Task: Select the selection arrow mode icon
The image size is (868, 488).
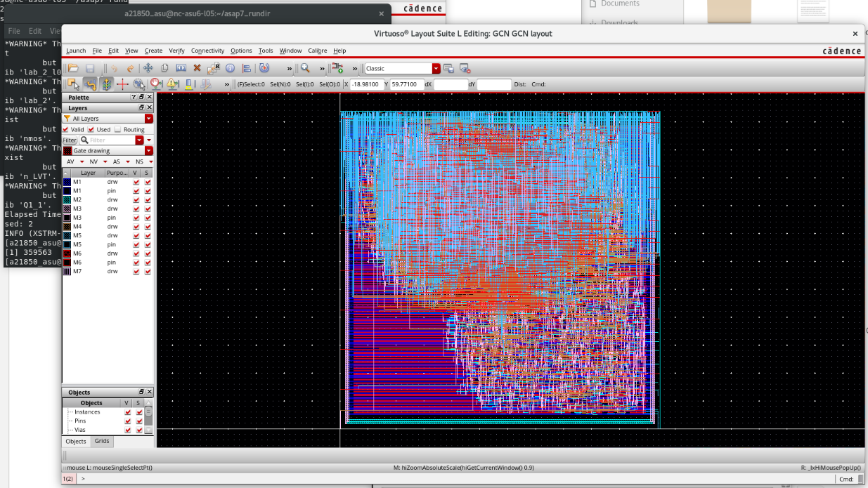Action: click(x=74, y=84)
